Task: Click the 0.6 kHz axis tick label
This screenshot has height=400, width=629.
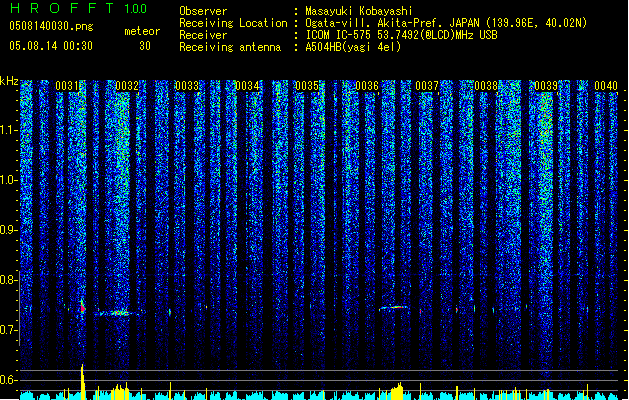Action: pyautogui.click(x=9, y=380)
